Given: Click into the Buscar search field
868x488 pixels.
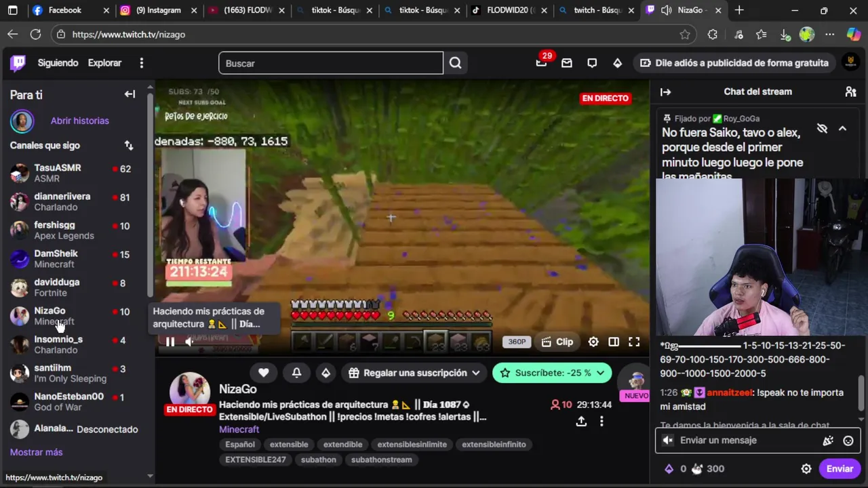Looking at the screenshot, I should (331, 63).
